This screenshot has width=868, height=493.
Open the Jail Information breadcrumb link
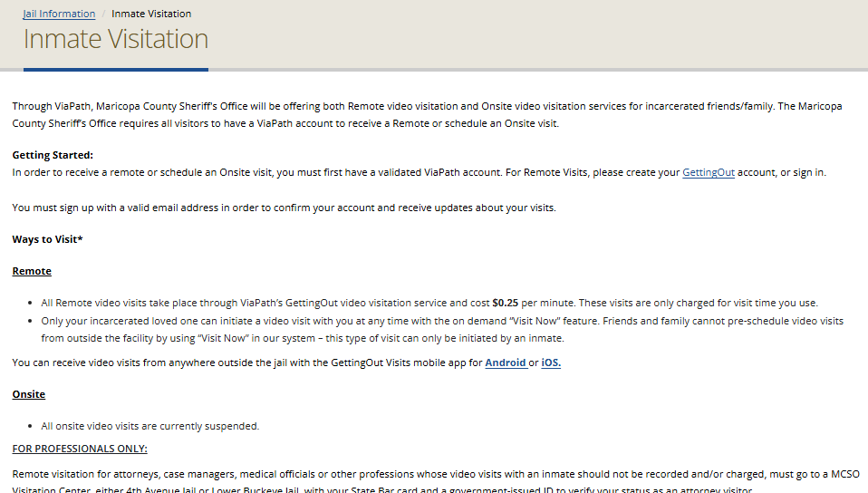(x=59, y=14)
